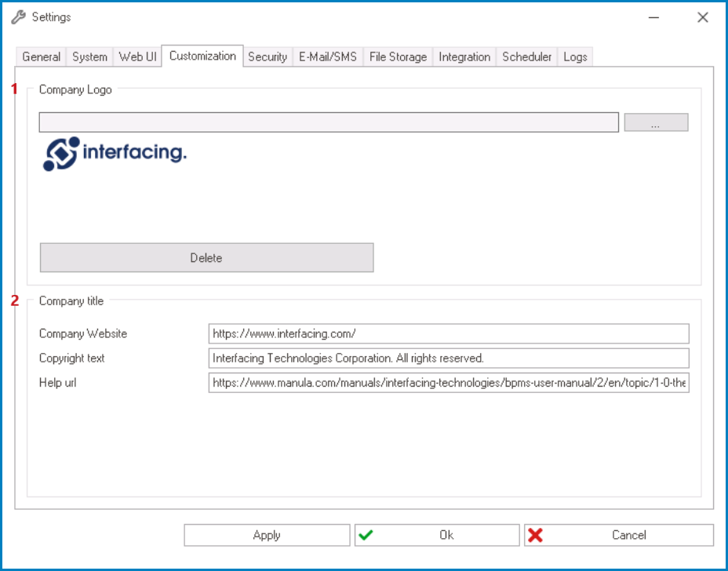Click the Company title group heading
This screenshot has width=728, height=571.
coord(71,301)
